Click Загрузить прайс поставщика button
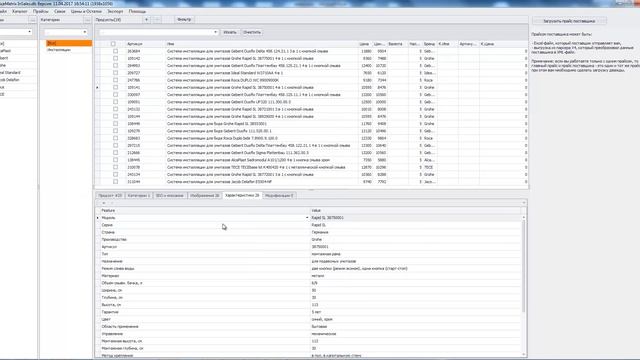640x360 pixels. pyautogui.click(x=569, y=21)
